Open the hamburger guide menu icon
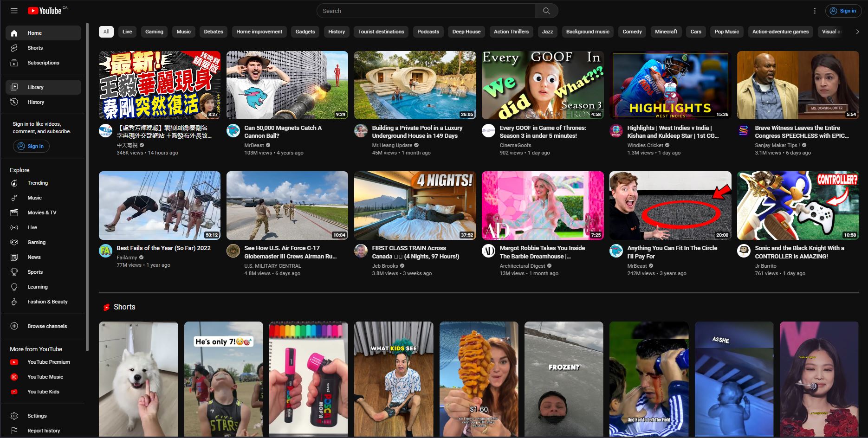868x438 pixels. click(x=14, y=11)
